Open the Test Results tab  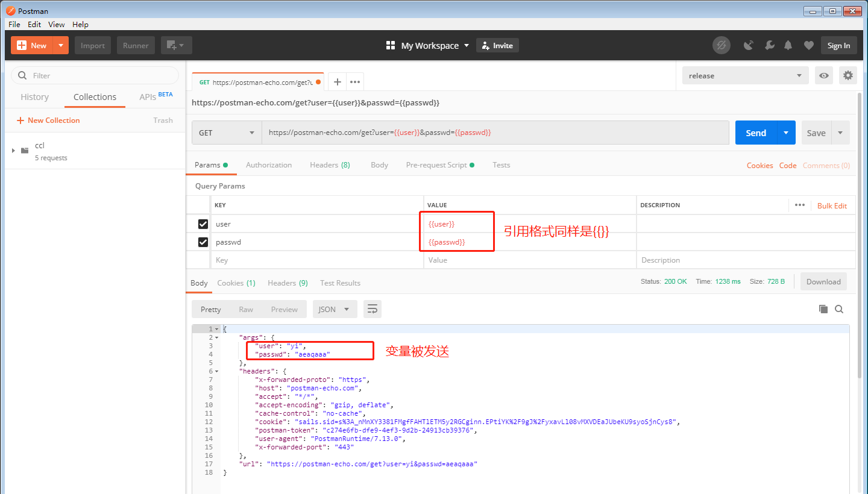[x=340, y=283]
